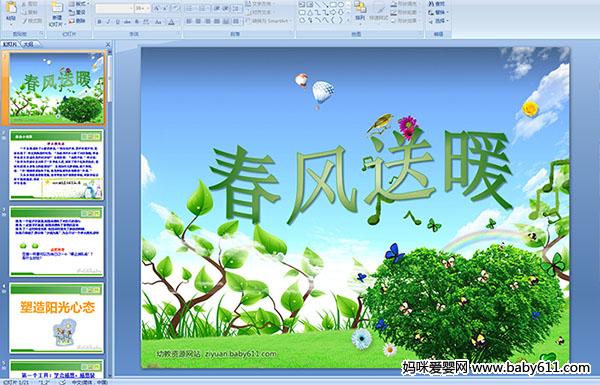Select the second slide thumbnail
The width and height of the screenshot is (600, 385).
click(56, 165)
